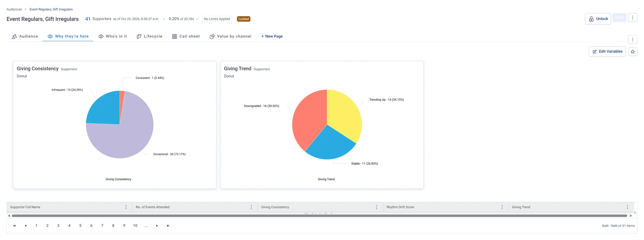Select page 1 in pagination
This screenshot has height=240, width=644.
click(x=36, y=226)
